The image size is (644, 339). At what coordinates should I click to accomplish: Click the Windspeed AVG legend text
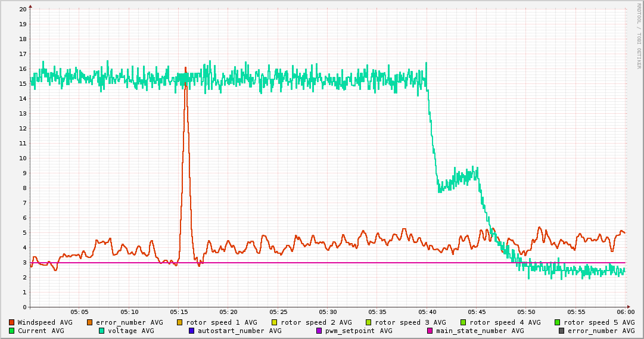[x=45, y=322]
